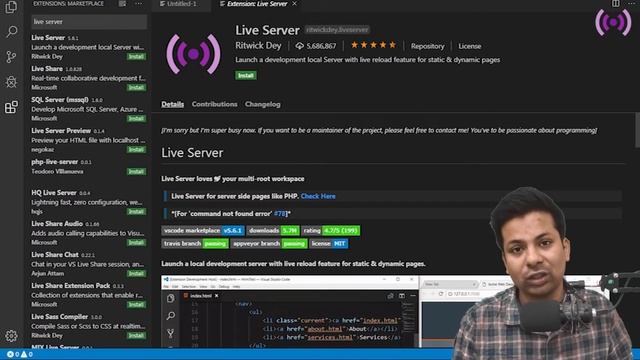Image resolution: width=640 pixels, height=360 pixels.
Task: Select the Live Server Preview list entry
Action: coord(88,140)
